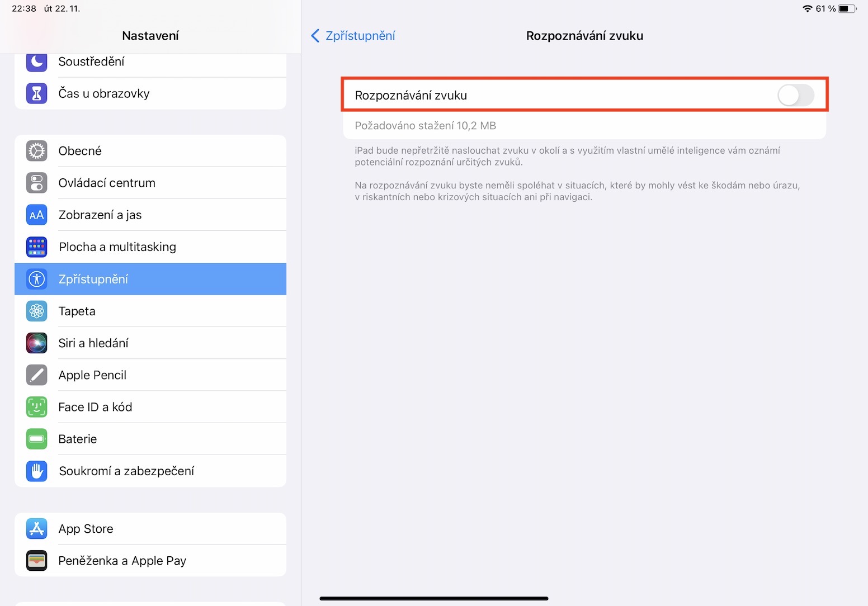Viewport: 868px width, 606px height.
Task: Open the App Store icon
Action: pyautogui.click(x=37, y=529)
